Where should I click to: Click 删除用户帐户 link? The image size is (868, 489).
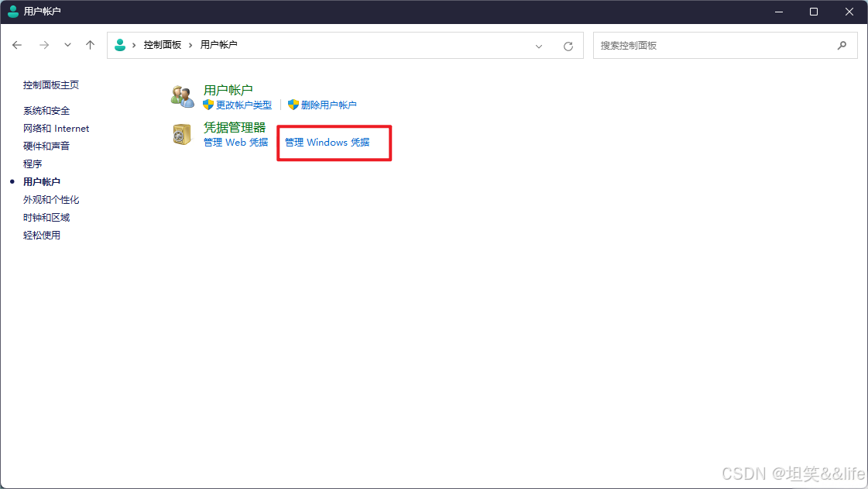click(x=329, y=105)
